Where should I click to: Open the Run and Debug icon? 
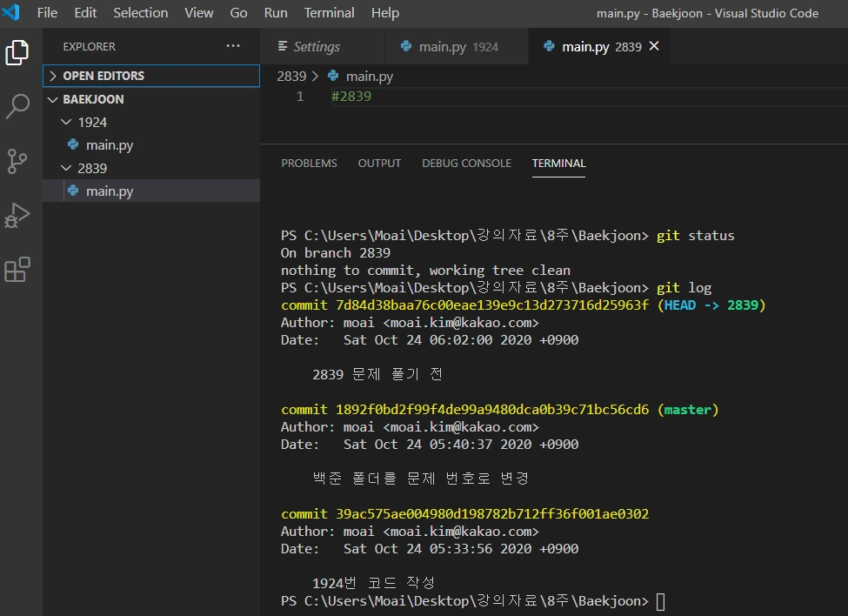pyautogui.click(x=17, y=215)
